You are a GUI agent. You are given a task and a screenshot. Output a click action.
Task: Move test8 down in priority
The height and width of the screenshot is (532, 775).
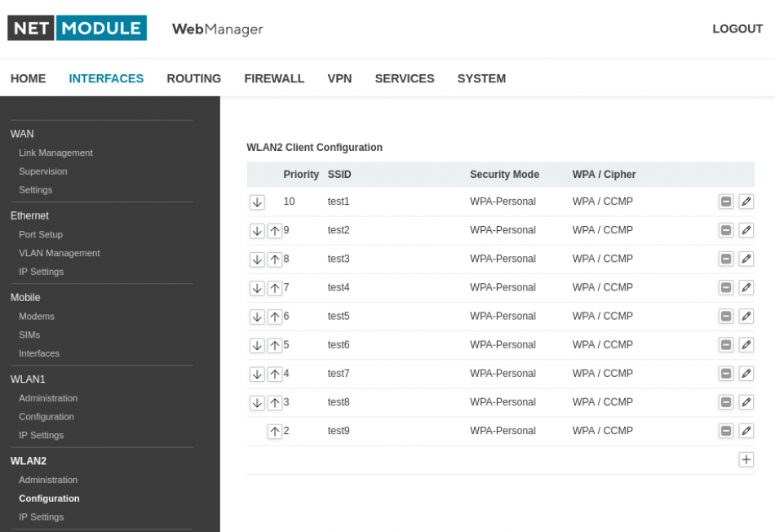click(x=257, y=402)
